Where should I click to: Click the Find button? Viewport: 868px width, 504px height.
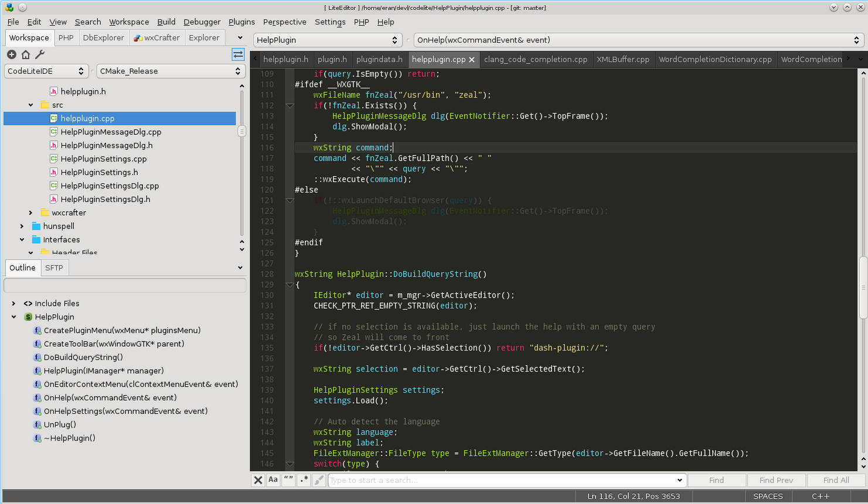coord(717,480)
